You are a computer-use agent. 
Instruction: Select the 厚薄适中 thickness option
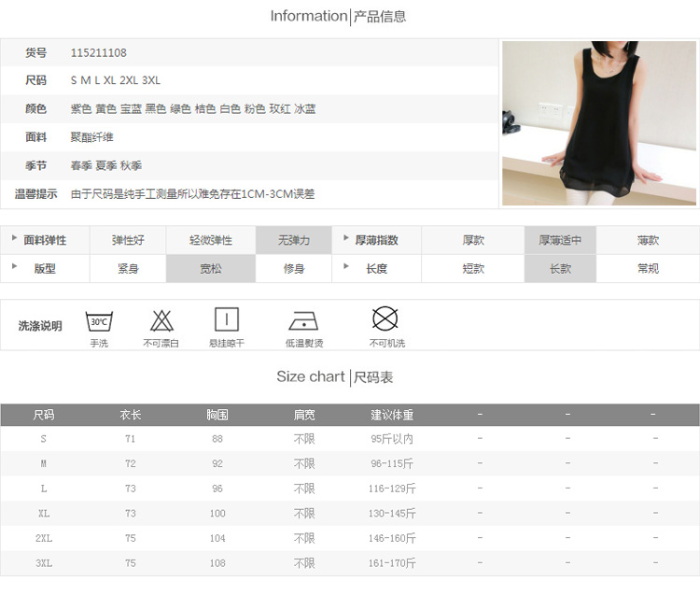point(560,240)
